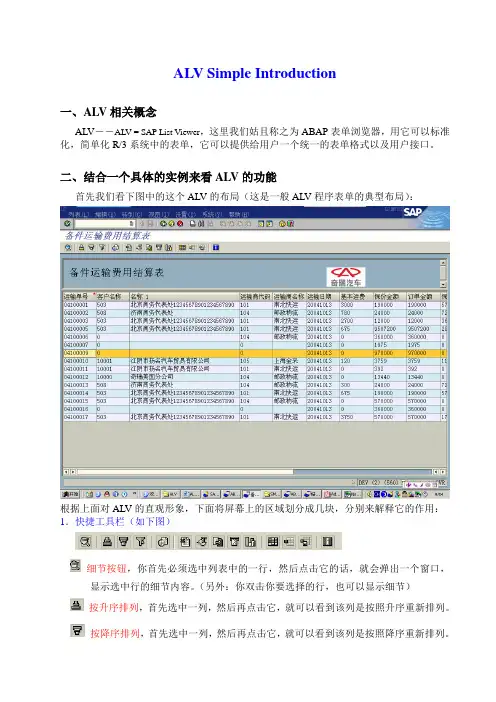Click the Windows 开始 Start button in the taskbar

coord(70,494)
